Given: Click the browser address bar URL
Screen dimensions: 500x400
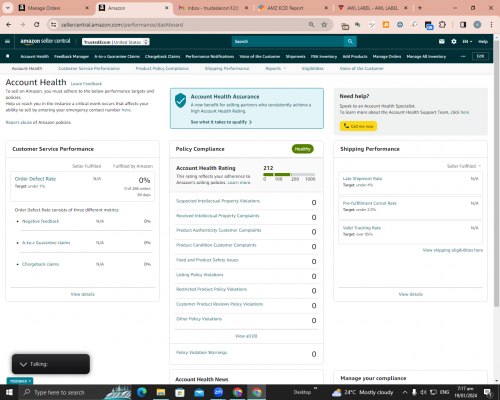Looking at the screenshot, I should pyautogui.click(x=122, y=25).
